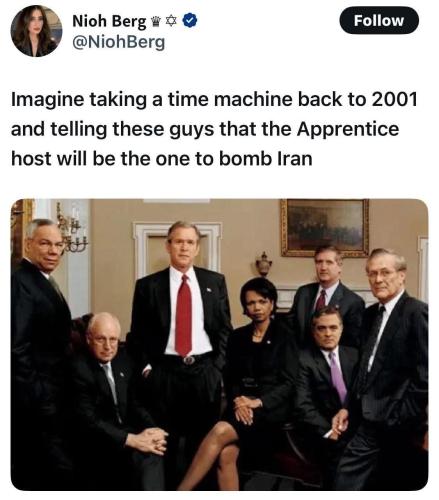Click the purple tie in the photo
This screenshot has width=439, height=500.
point(338,376)
